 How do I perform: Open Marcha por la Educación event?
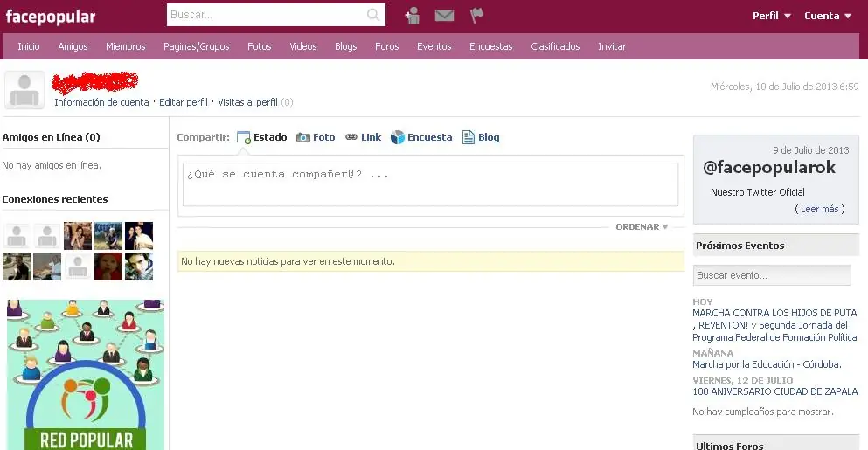pyautogui.click(x=767, y=364)
